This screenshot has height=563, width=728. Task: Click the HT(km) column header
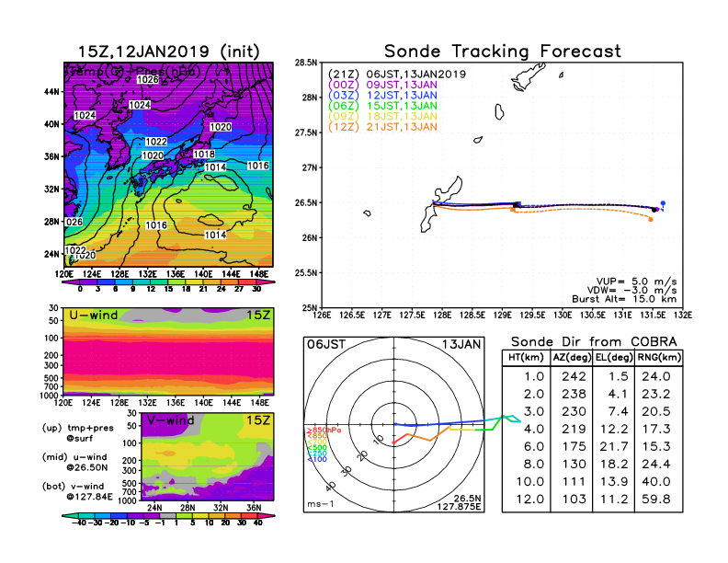pyautogui.click(x=526, y=358)
